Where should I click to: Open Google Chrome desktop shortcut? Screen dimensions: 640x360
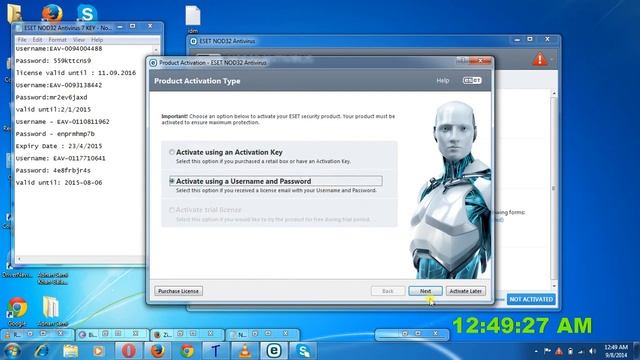tap(17, 311)
